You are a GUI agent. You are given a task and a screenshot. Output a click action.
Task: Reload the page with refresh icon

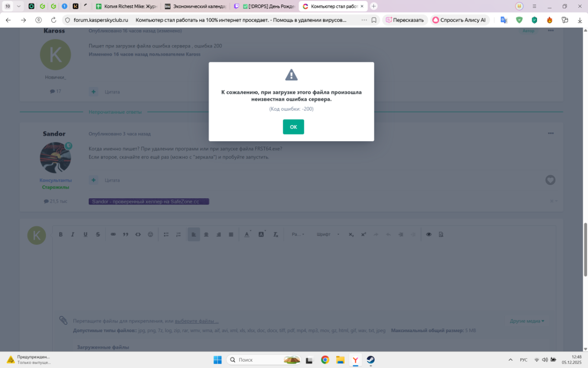pyautogui.click(x=53, y=20)
